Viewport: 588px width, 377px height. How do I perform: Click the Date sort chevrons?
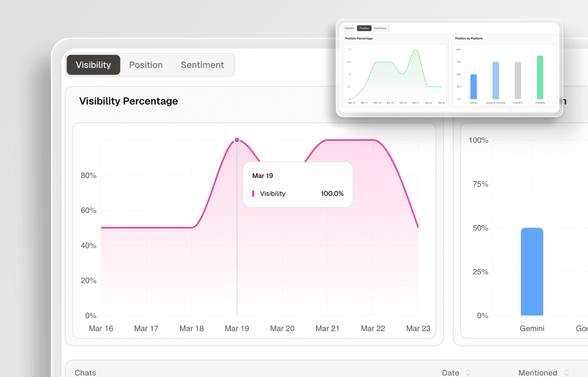469,372
